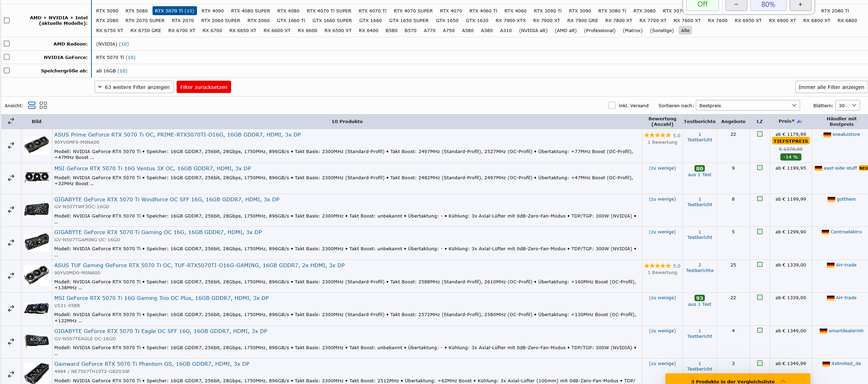Screen dimensions: 868x384
Task: Open the Centroelektro merchant link
Action: click(x=846, y=232)
